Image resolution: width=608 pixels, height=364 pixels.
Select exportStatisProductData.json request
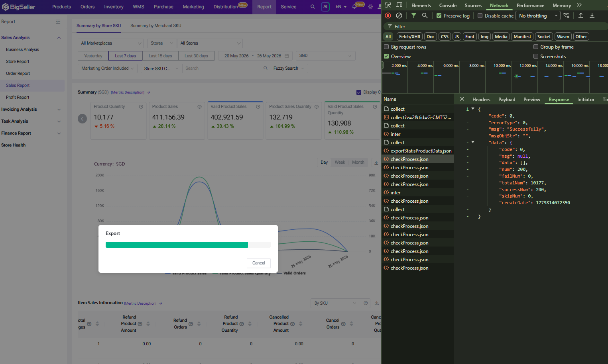tap(417, 151)
